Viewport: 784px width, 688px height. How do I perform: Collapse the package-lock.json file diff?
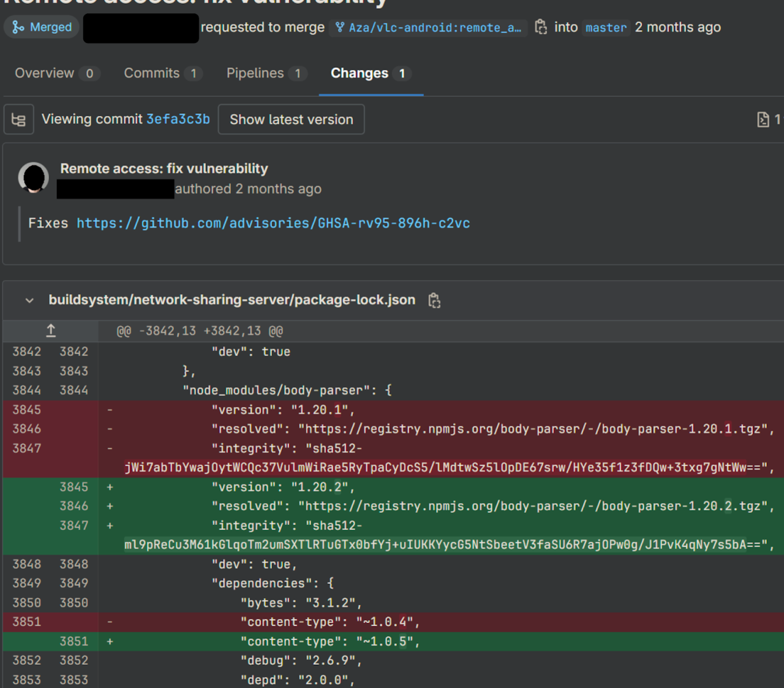coord(29,300)
